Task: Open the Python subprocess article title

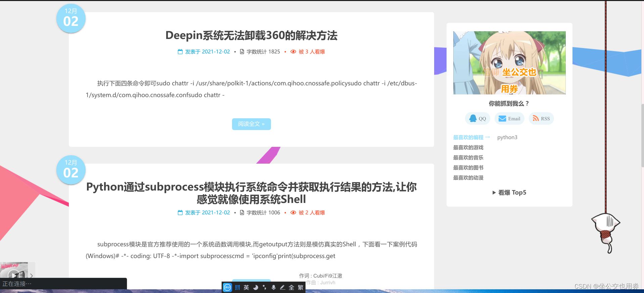Action: point(251,193)
